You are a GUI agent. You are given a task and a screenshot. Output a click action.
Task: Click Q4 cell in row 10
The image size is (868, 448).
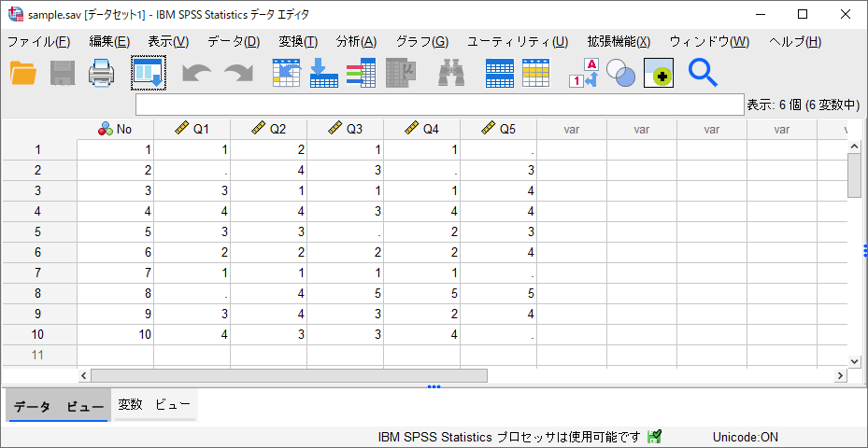pyautogui.click(x=421, y=335)
